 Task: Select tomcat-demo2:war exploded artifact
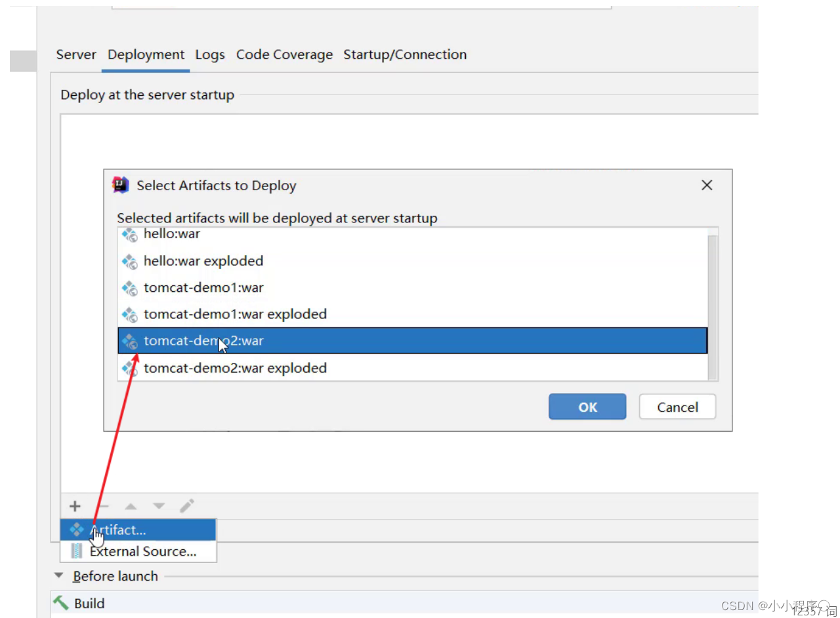click(x=413, y=368)
